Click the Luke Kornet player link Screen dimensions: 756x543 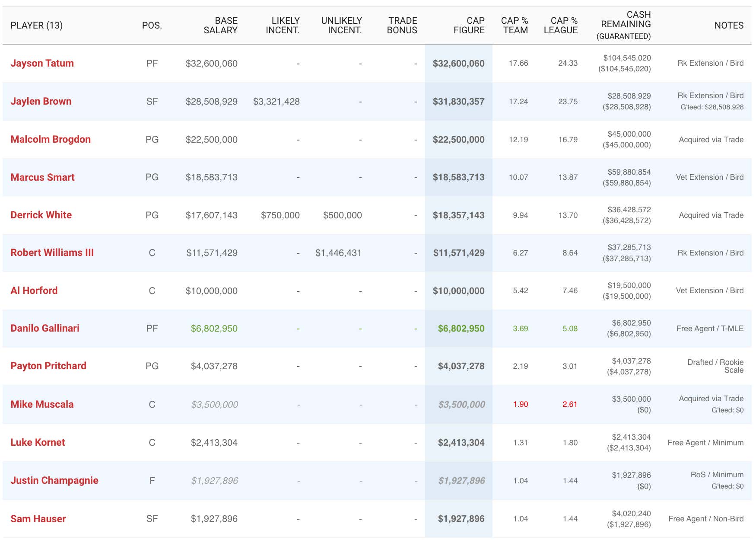pyautogui.click(x=38, y=442)
